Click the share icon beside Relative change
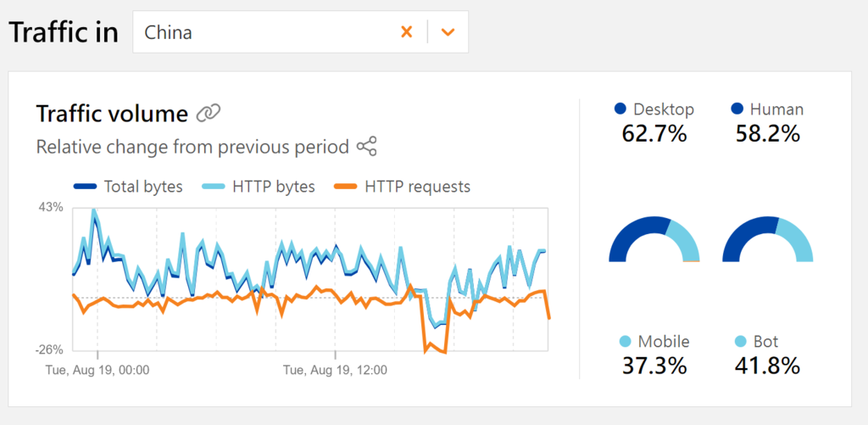868x425 pixels. click(366, 147)
